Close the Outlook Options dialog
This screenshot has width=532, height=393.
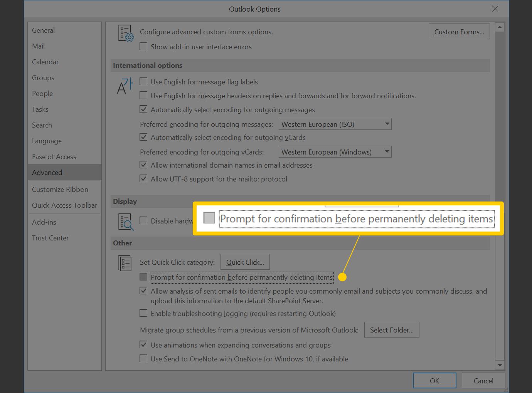495,9
